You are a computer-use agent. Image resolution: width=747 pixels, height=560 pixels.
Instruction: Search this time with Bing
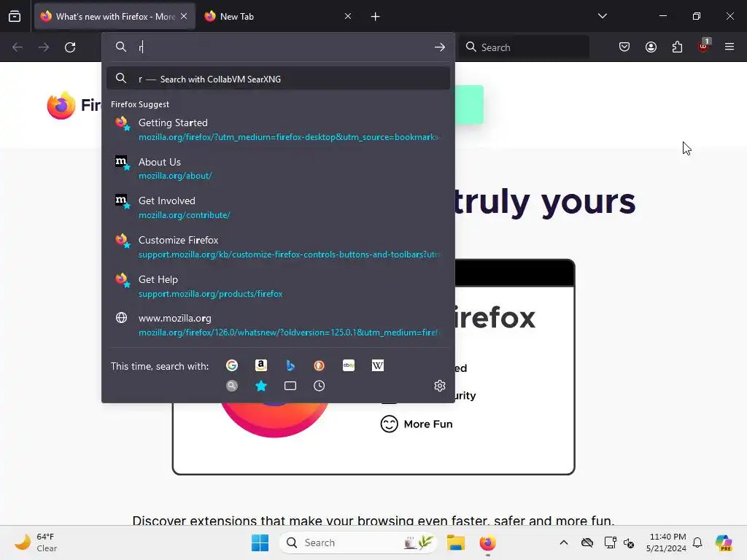290,365
